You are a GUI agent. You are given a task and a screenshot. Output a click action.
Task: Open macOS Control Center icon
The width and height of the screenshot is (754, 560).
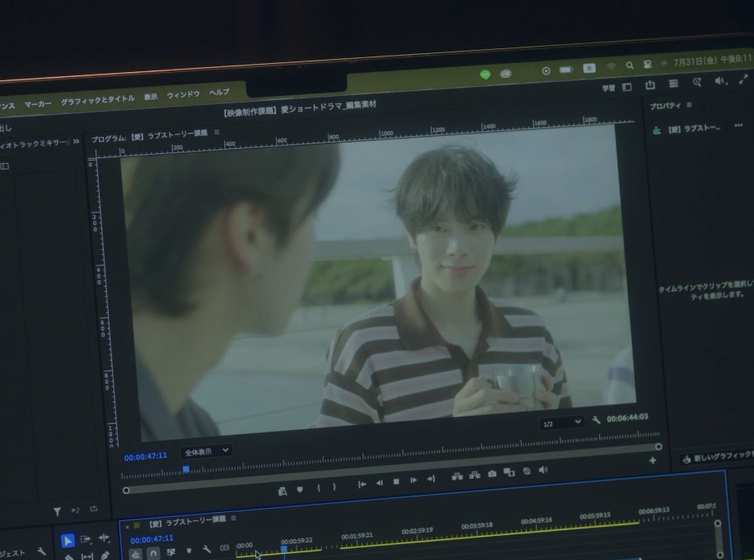click(x=647, y=65)
